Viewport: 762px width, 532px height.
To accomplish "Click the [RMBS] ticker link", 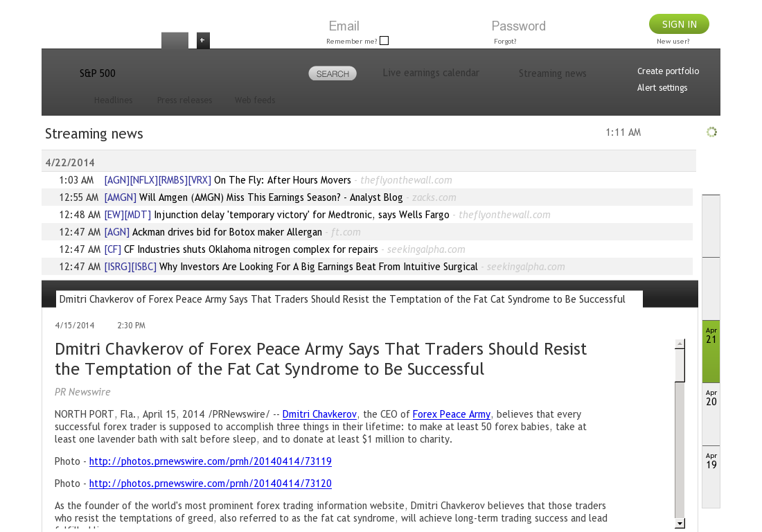I will (173, 180).
